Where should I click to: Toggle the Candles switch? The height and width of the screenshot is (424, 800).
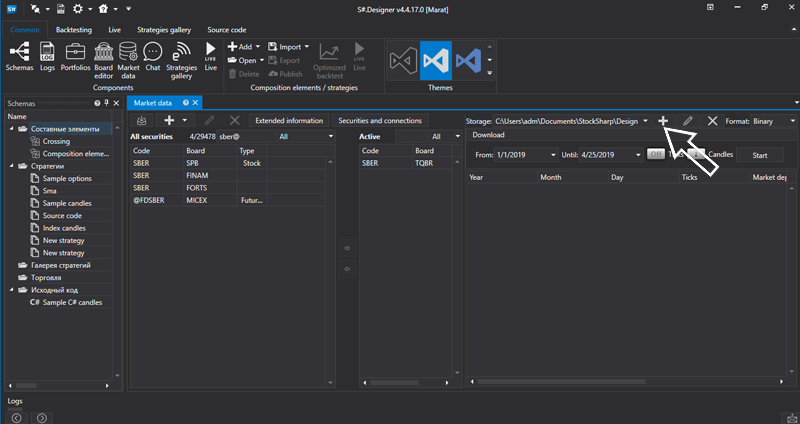pyautogui.click(x=698, y=155)
